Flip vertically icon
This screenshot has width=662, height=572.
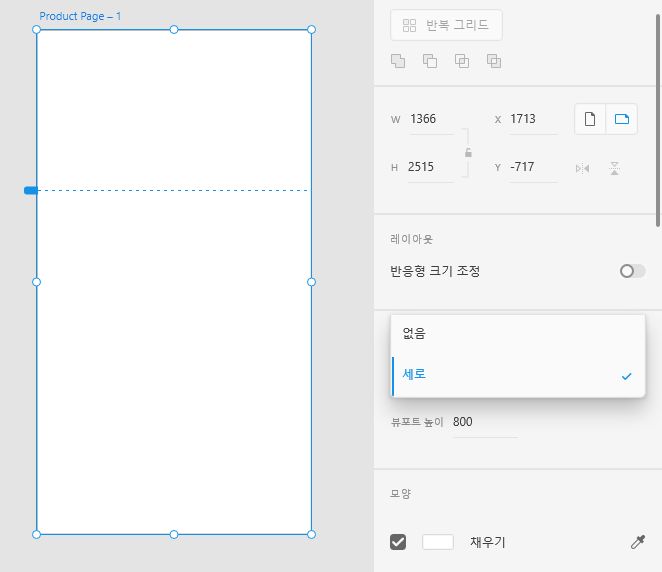coord(615,168)
